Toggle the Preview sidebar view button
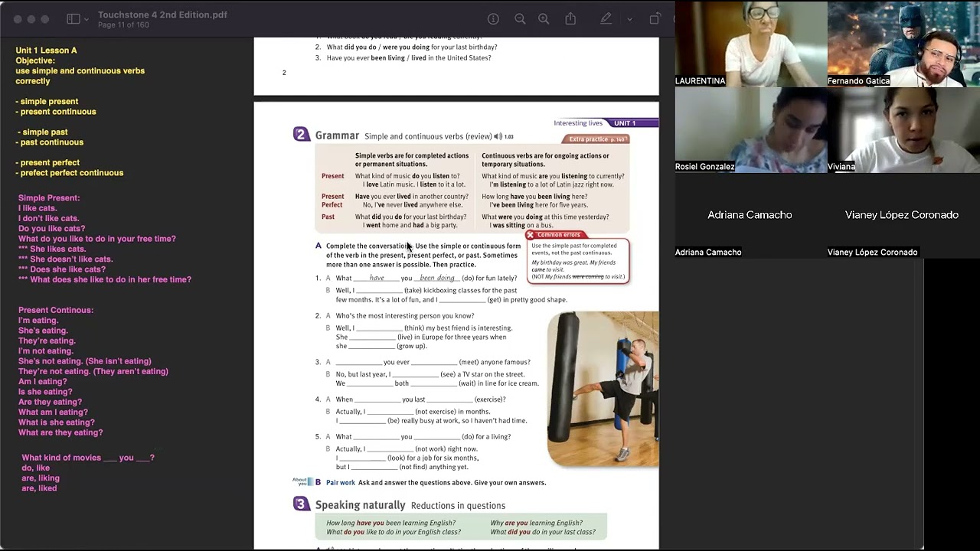 tap(73, 19)
